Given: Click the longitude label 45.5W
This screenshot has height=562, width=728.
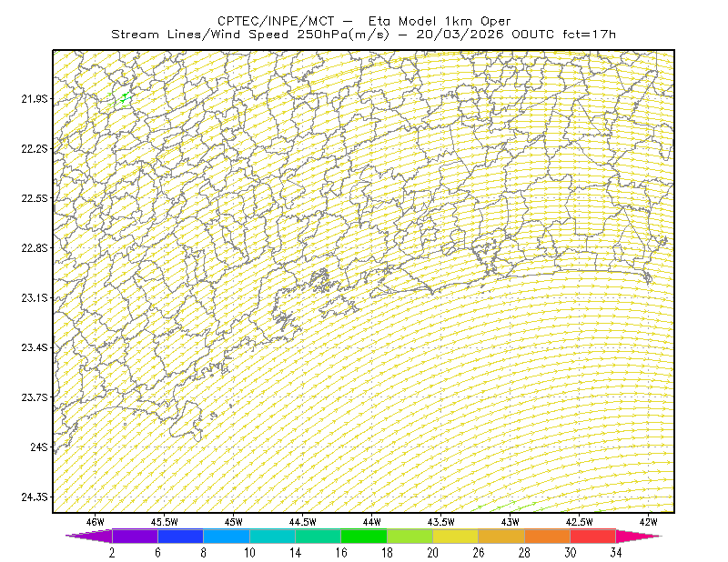Looking at the screenshot, I should [165, 522].
